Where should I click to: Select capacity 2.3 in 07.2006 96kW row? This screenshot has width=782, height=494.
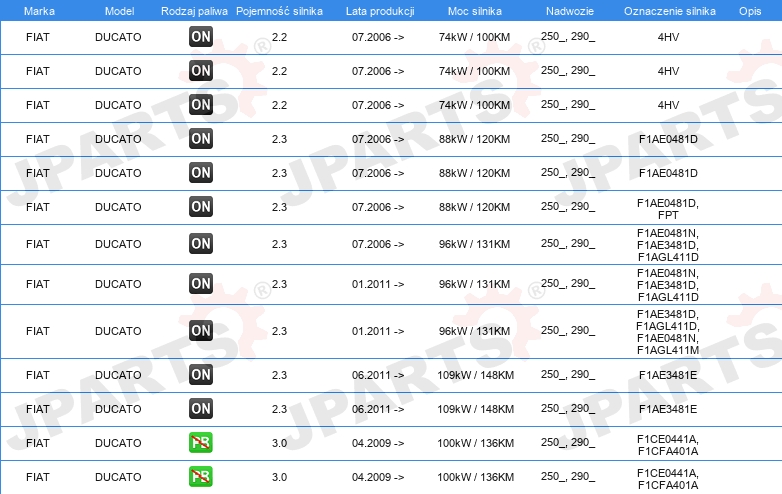pos(279,244)
